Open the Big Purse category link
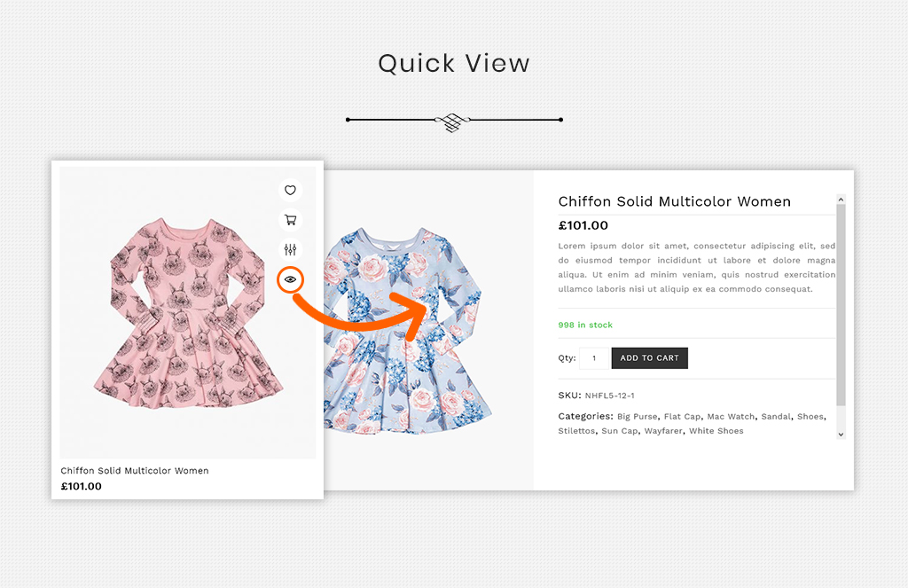 coord(637,417)
